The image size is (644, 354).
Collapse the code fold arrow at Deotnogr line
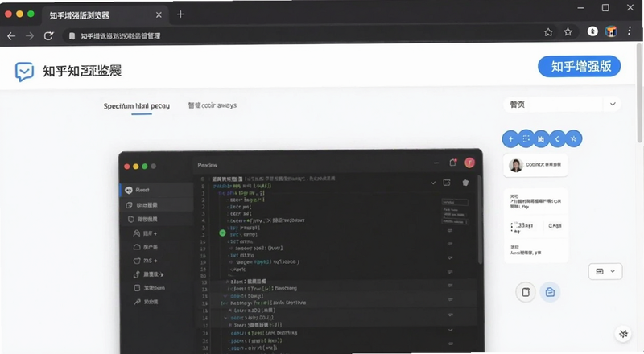[x=224, y=303]
